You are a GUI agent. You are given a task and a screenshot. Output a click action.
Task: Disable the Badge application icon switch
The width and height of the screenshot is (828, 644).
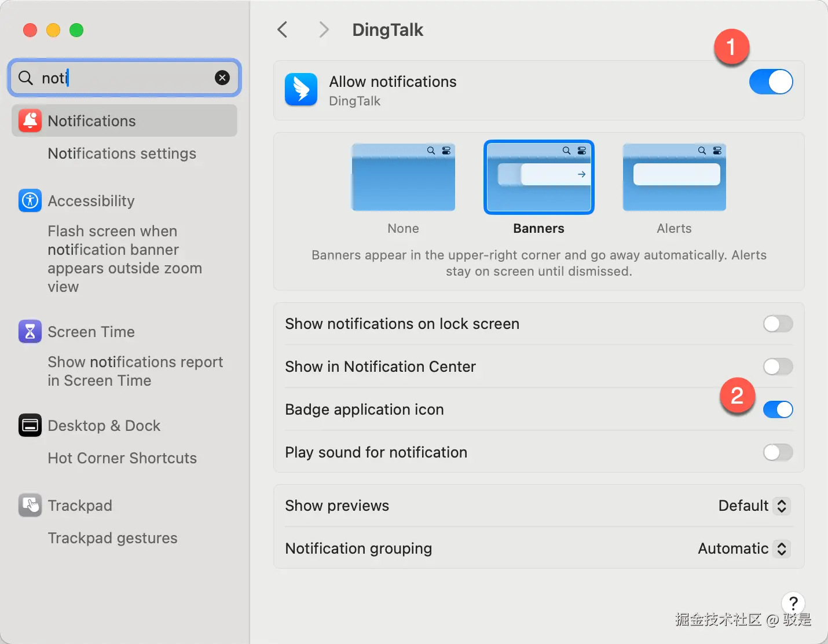click(x=778, y=409)
